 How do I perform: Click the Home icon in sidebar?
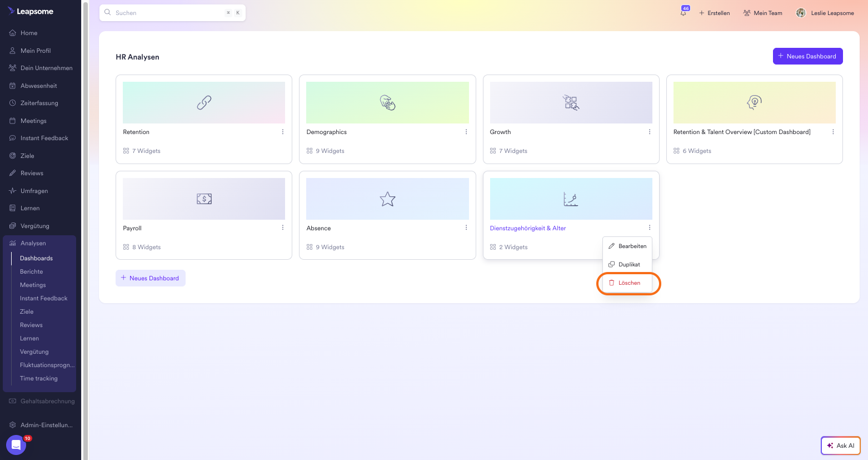click(12, 33)
